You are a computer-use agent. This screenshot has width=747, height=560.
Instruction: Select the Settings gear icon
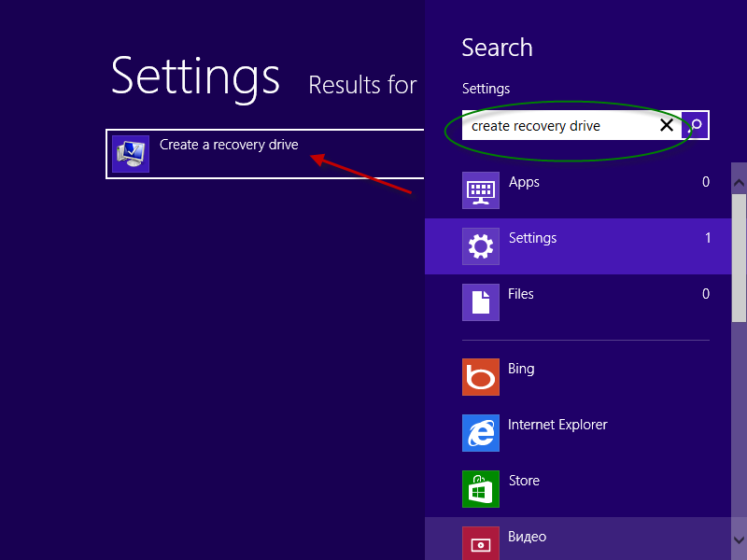point(481,246)
